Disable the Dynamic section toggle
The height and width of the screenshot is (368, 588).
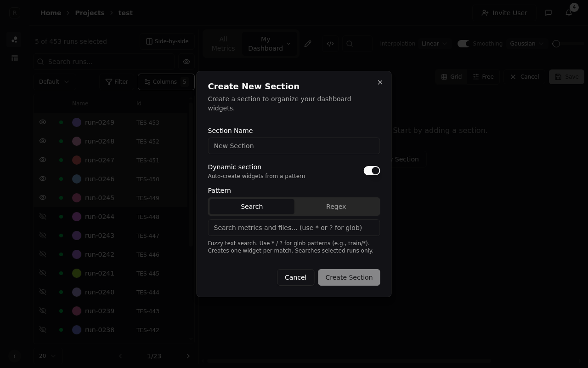pos(372,171)
